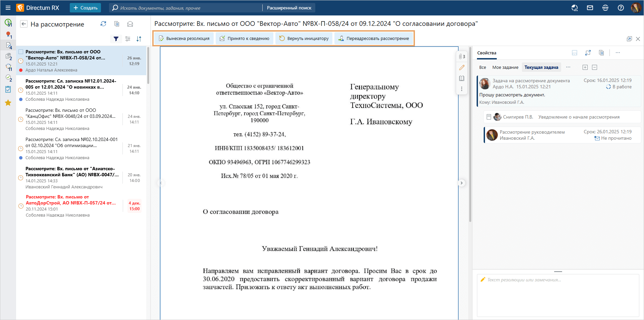Click Принято к сведению button

click(x=245, y=38)
